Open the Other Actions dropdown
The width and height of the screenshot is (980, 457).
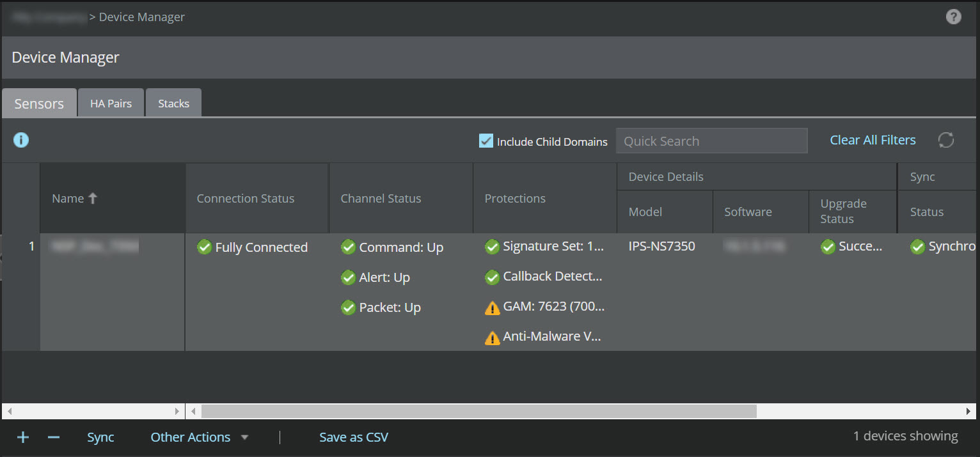click(x=199, y=437)
